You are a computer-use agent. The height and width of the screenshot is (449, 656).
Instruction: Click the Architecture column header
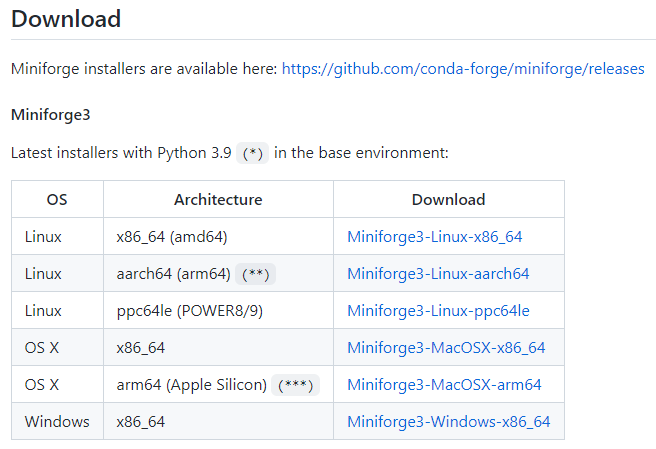coord(218,200)
